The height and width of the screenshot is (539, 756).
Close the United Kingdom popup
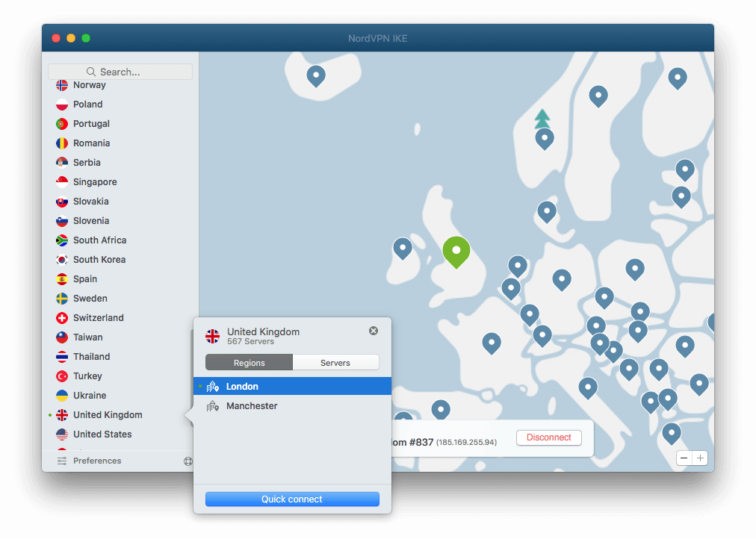374,331
